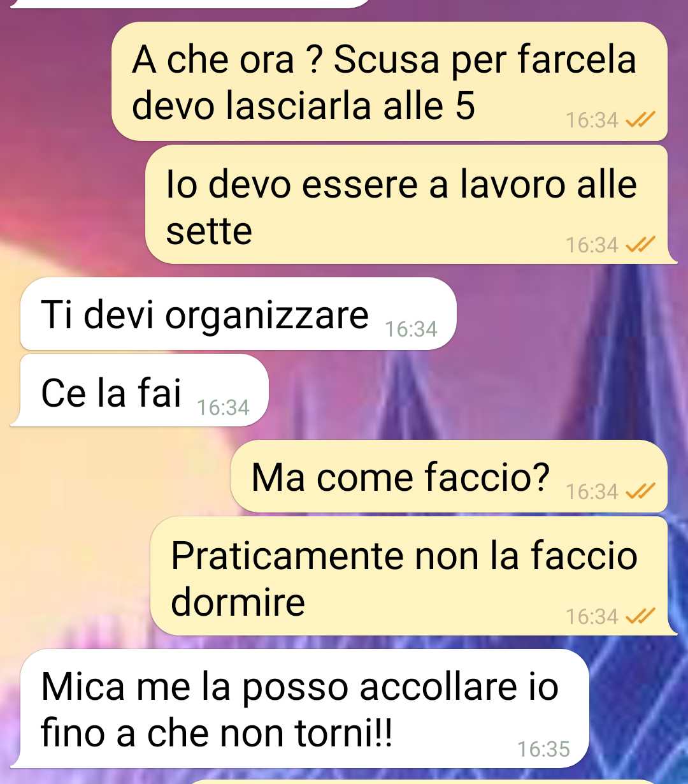
Task: Select the 'Mica me la posso accollare io' message
Action: pyautogui.click(x=299, y=708)
